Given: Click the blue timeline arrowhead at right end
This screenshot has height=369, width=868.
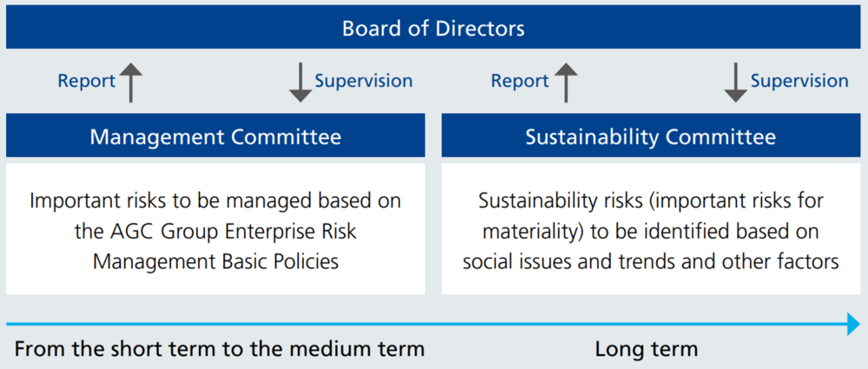Looking at the screenshot, I should tap(853, 324).
